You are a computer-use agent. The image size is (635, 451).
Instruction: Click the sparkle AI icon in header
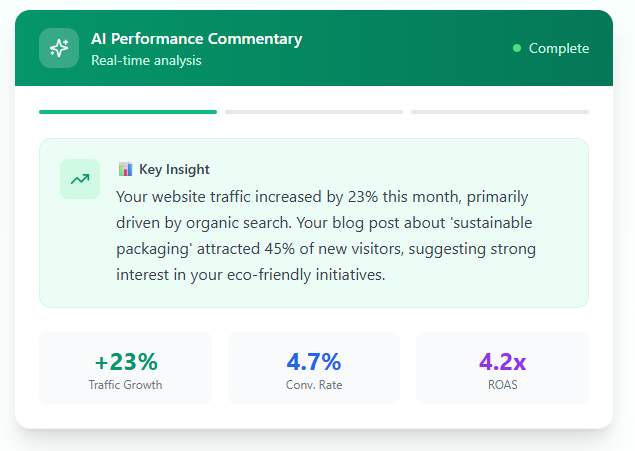point(59,48)
